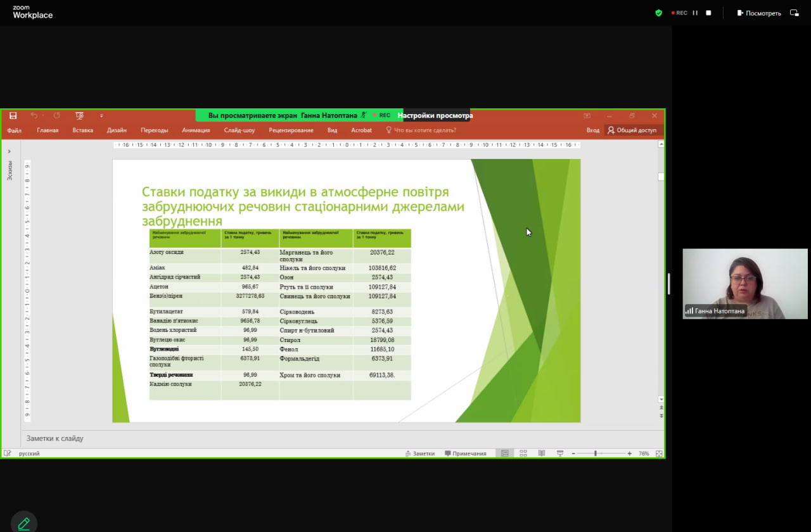Open the Файл menu
The image size is (811, 532).
click(x=14, y=130)
